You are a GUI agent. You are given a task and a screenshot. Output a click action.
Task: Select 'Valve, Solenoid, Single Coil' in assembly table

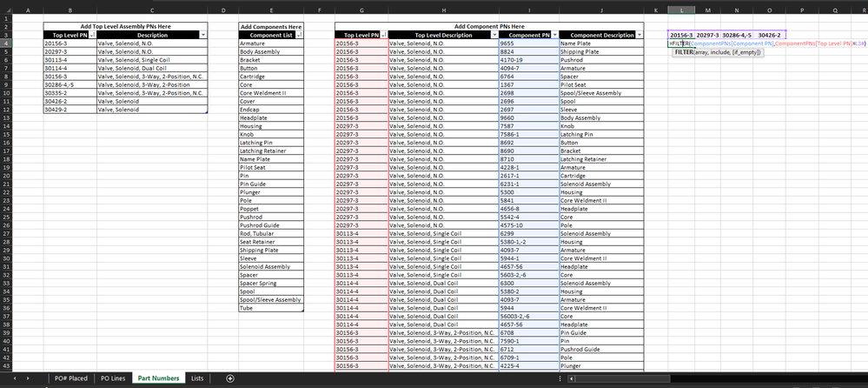pos(152,60)
